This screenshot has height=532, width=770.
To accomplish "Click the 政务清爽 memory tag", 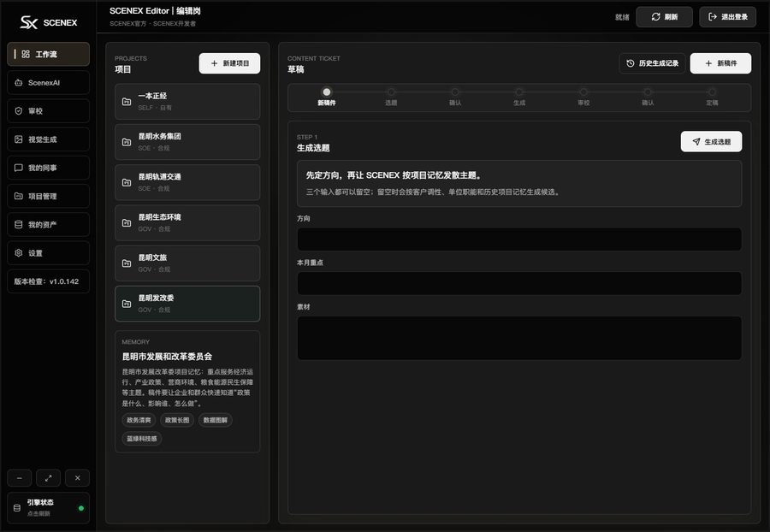I will pos(139,420).
